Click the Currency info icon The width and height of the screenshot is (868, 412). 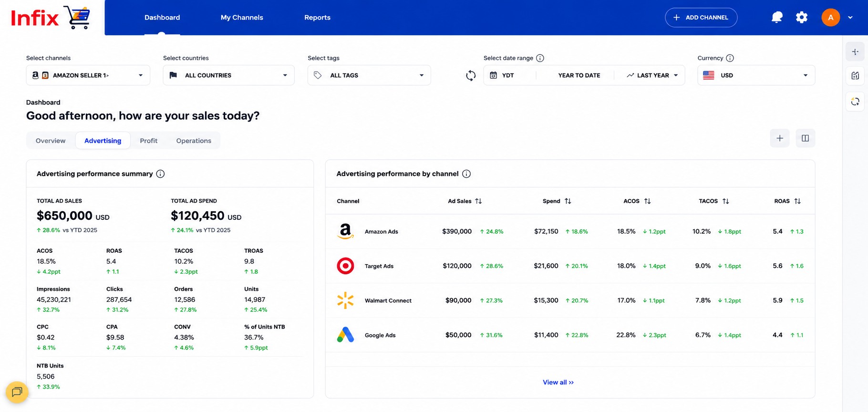(730, 58)
